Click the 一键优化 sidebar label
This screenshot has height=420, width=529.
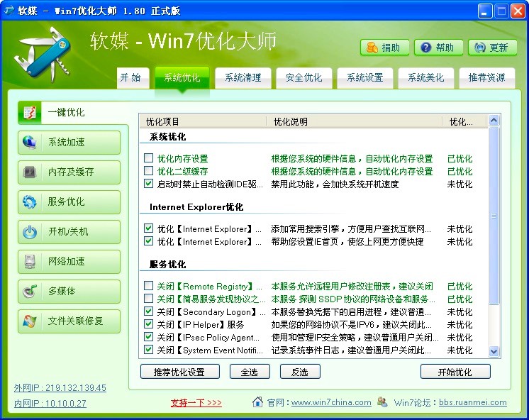tap(66, 112)
